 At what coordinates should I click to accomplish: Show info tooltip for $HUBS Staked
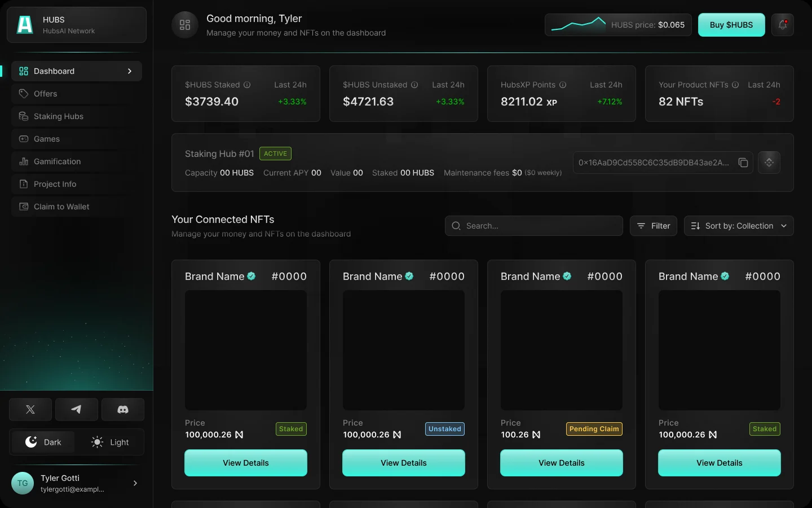pos(247,85)
